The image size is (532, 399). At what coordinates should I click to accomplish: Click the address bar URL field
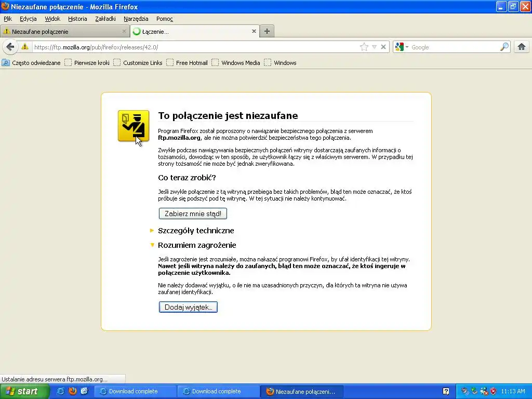(x=195, y=47)
